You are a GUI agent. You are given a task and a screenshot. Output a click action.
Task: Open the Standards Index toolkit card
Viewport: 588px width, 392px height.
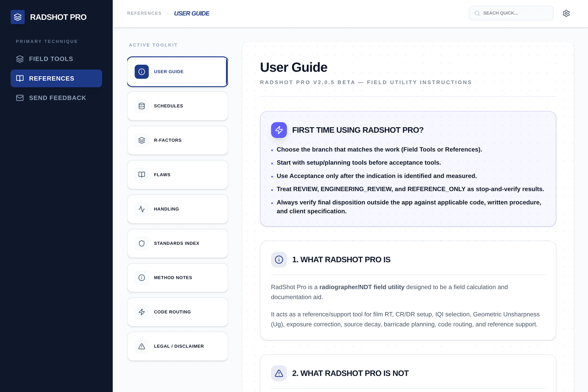(x=178, y=243)
